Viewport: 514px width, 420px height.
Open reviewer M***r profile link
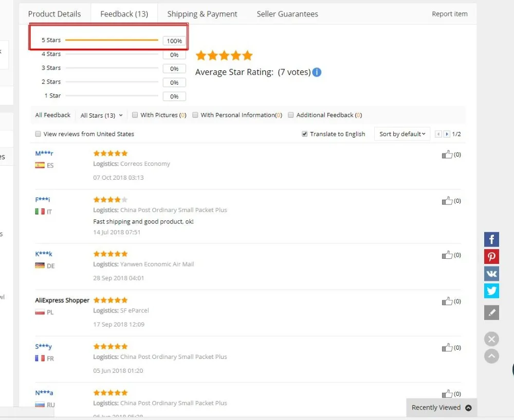(44, 153)
